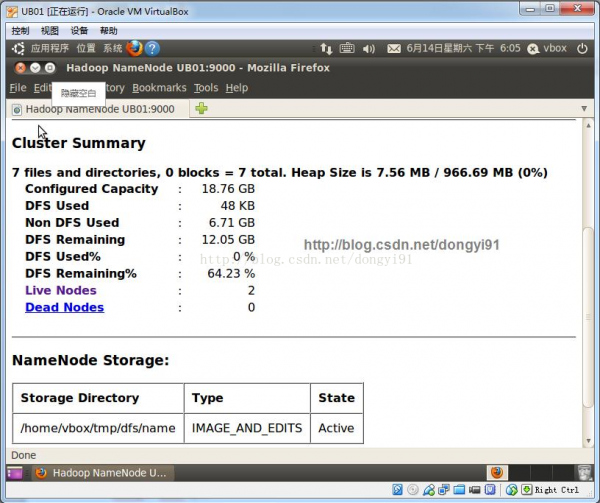The image size is (600, 503).
Task: Click the Firefox workspace icon in bottom panel
Action: pyautogui.click(x=497, y=473)
